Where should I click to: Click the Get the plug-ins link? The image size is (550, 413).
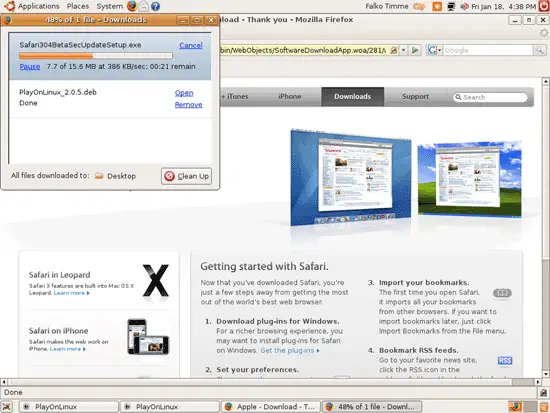click(290, 350)
